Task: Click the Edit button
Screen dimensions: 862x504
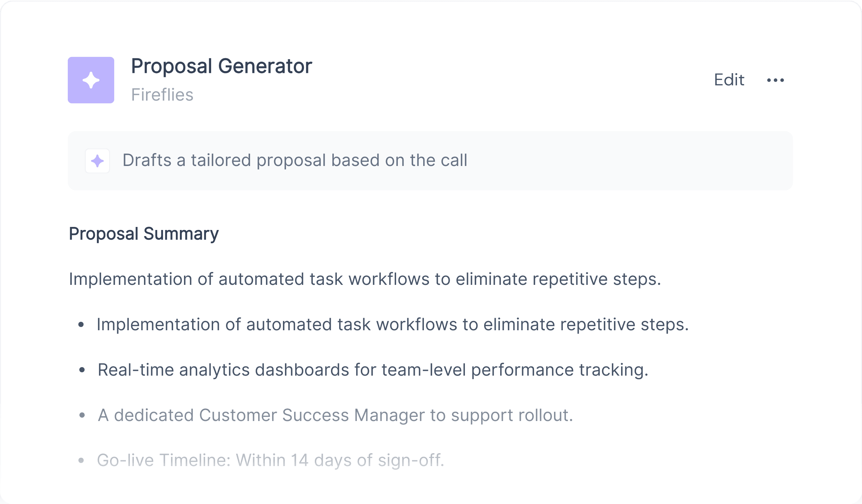Action: click(729, 80)
